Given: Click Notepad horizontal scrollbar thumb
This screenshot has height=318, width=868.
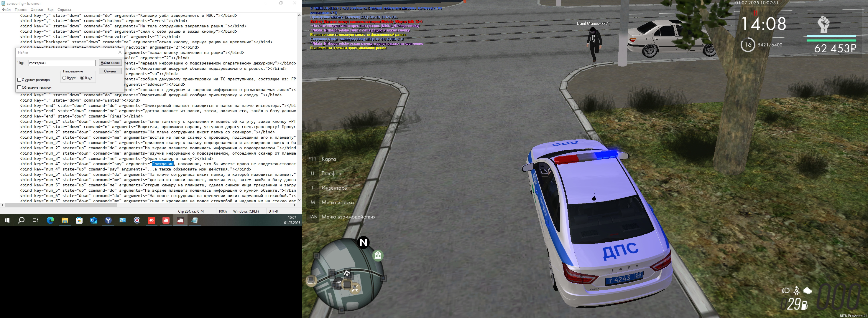Looking at the screenshot, I should 61,205.
